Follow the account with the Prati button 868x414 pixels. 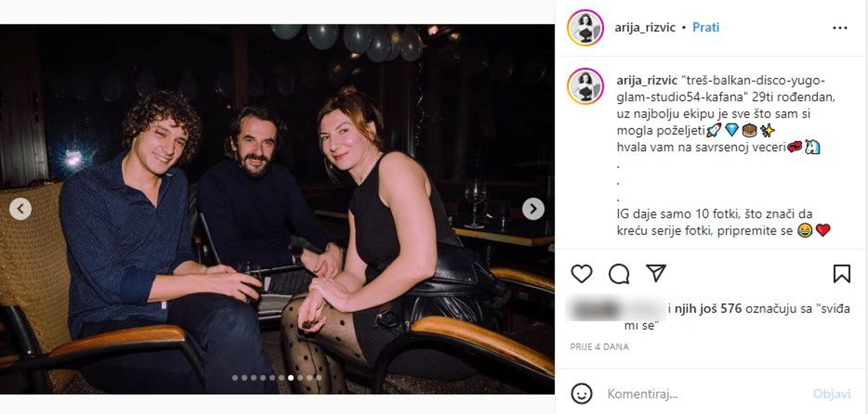tap(706, 28)
